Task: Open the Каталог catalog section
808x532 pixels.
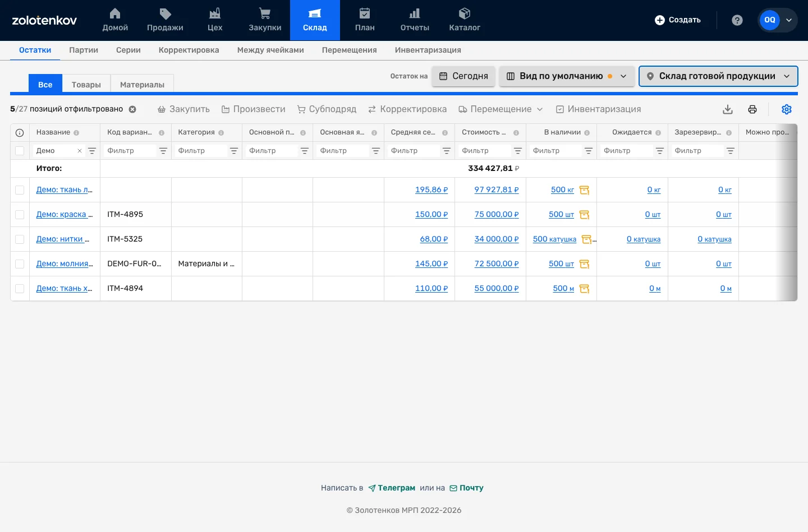Action: click(x=465, y=20)
